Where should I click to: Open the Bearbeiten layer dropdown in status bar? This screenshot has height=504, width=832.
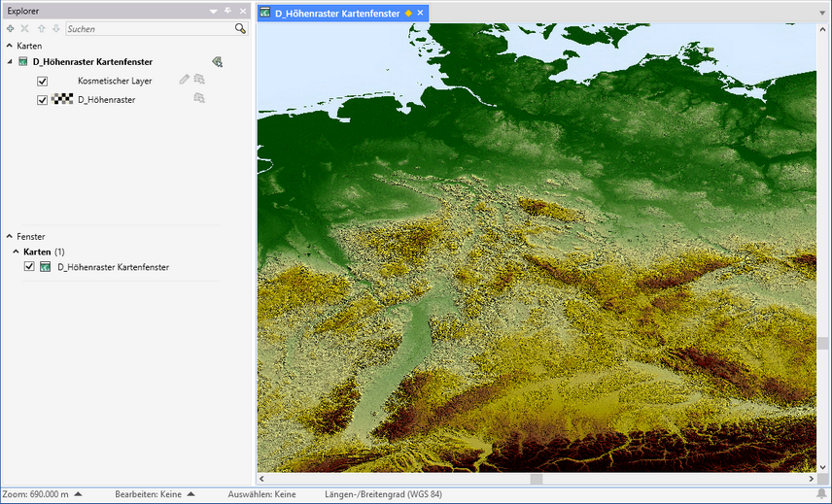point(191,494)
